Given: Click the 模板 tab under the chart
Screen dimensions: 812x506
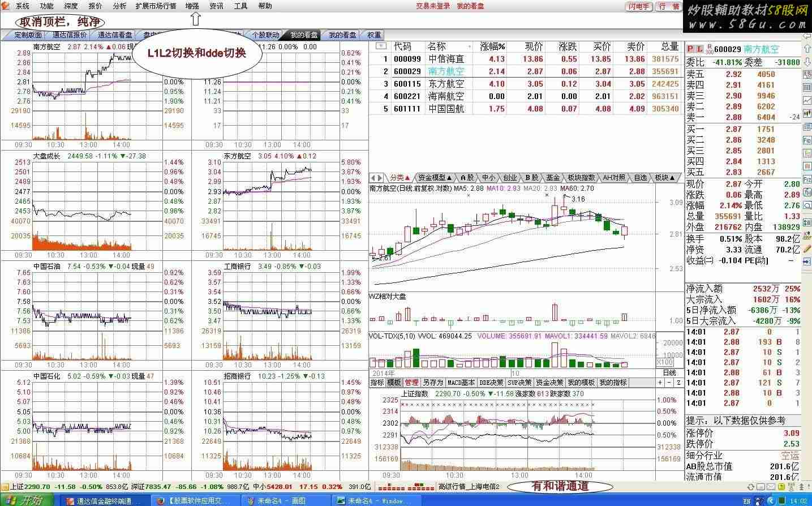Looking at the screenshot, I should 394,383.
